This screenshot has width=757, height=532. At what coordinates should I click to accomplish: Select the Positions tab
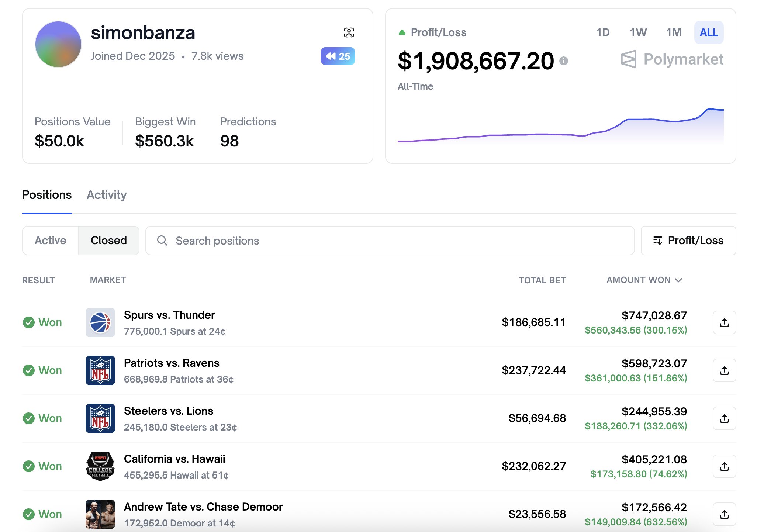point(47,195)
